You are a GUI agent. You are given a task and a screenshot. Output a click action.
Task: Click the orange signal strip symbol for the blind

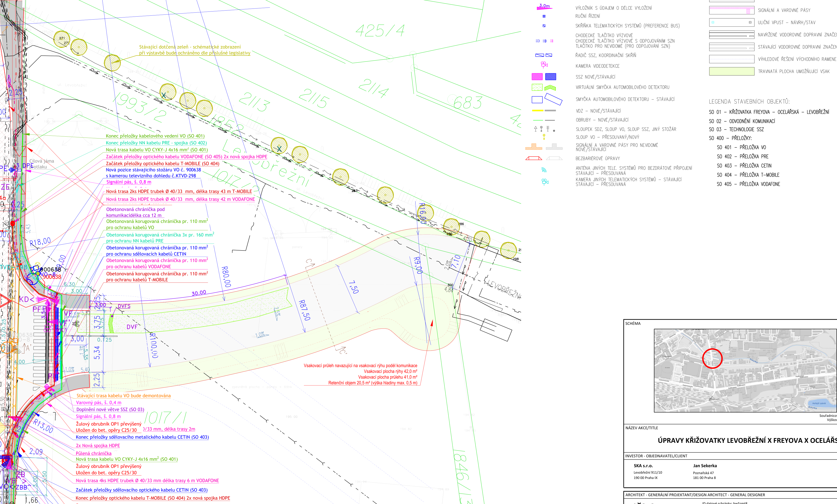coord(534,147)
